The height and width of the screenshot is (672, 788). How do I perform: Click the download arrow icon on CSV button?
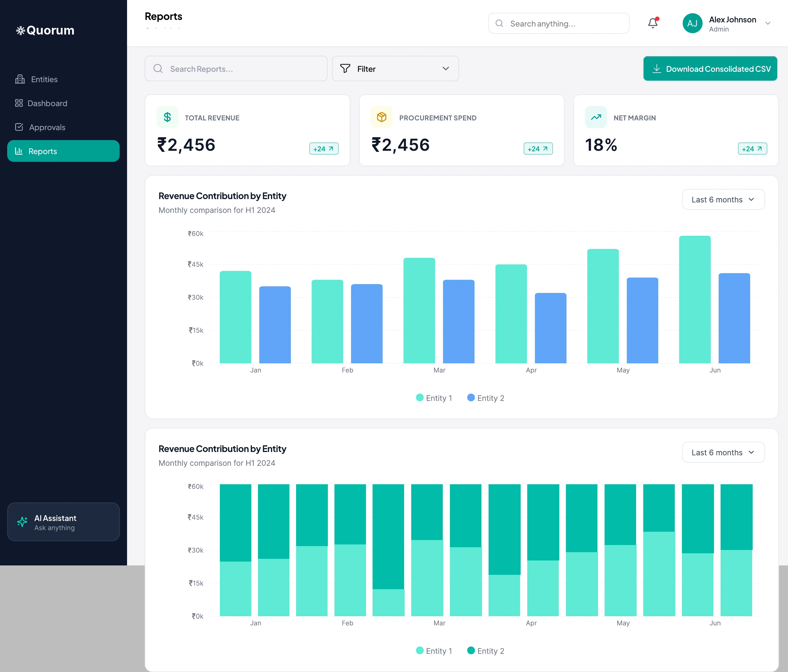coord(657,68)
